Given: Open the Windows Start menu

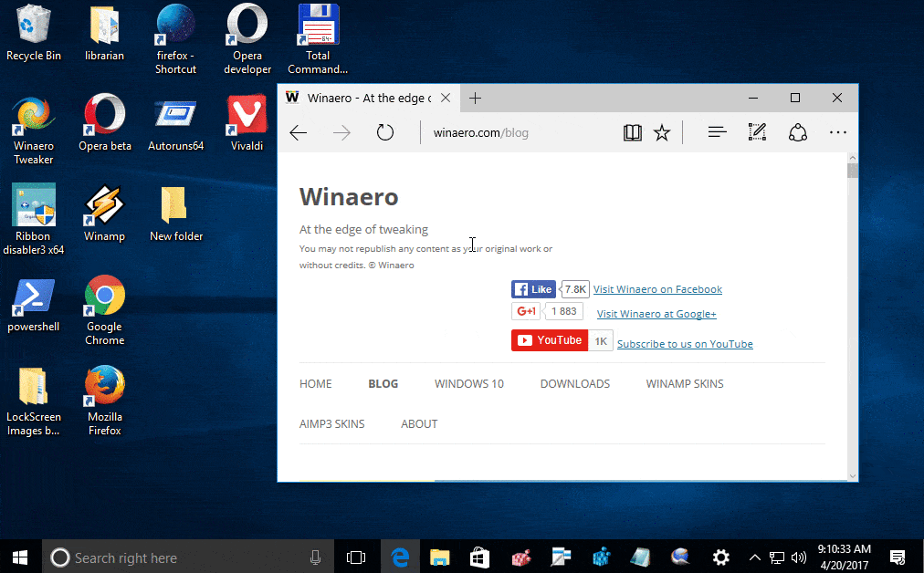Looking at the screenshot, I should 20,557.
